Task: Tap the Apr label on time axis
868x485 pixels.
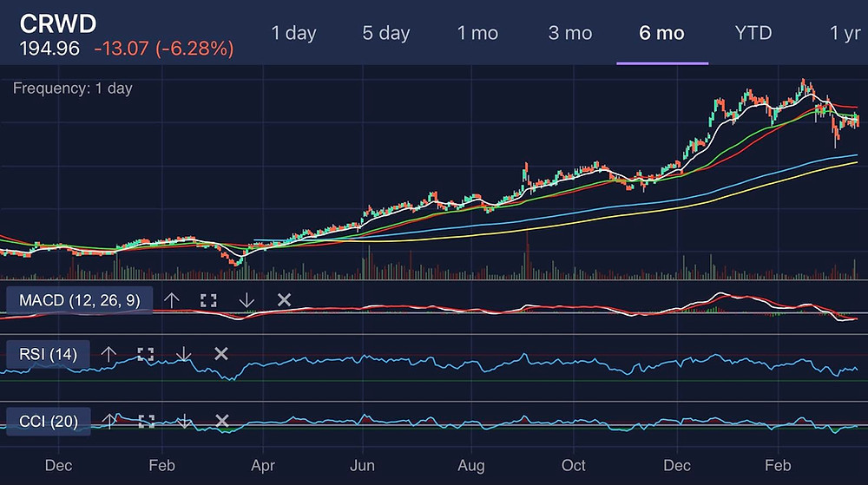Action: click(x=262, y=466)
